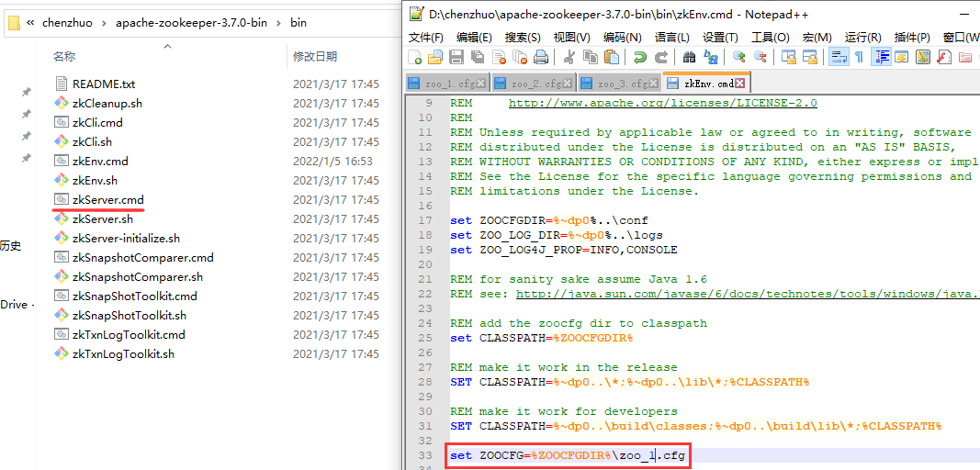Click the Cut scissors icon
This screenshot has width=980, height=470.
click(x=569, y=57)
